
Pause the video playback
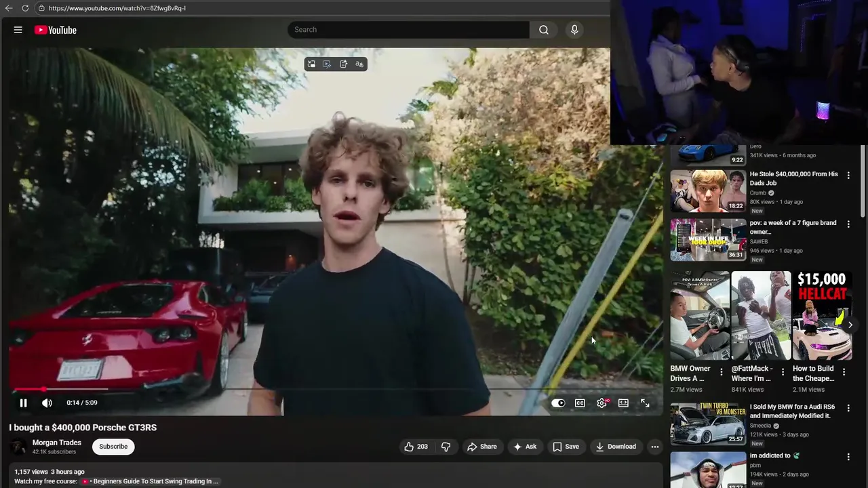coord(23,403)
